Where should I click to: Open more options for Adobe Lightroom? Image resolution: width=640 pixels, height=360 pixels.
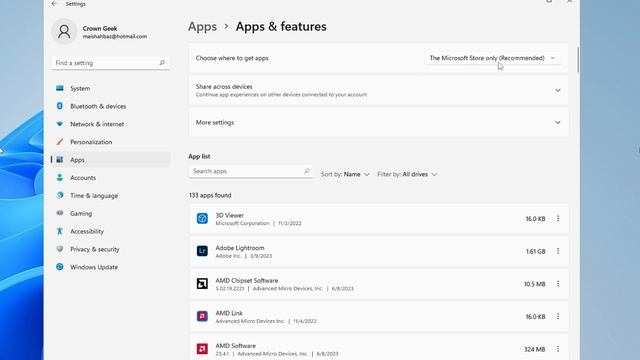[558, 251]
